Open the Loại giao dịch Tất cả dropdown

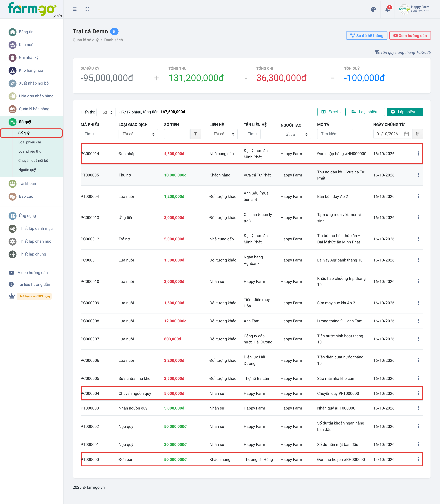(x=138, y=134)
